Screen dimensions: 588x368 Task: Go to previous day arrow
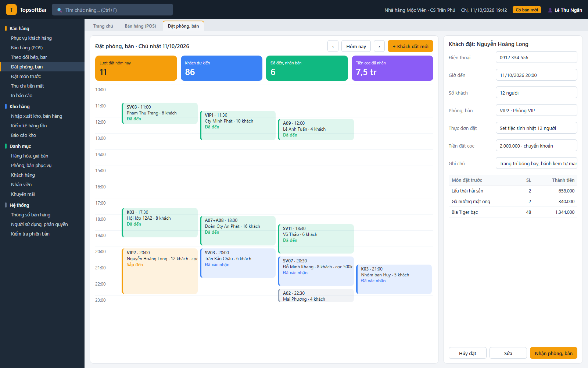tap(333, 46)
